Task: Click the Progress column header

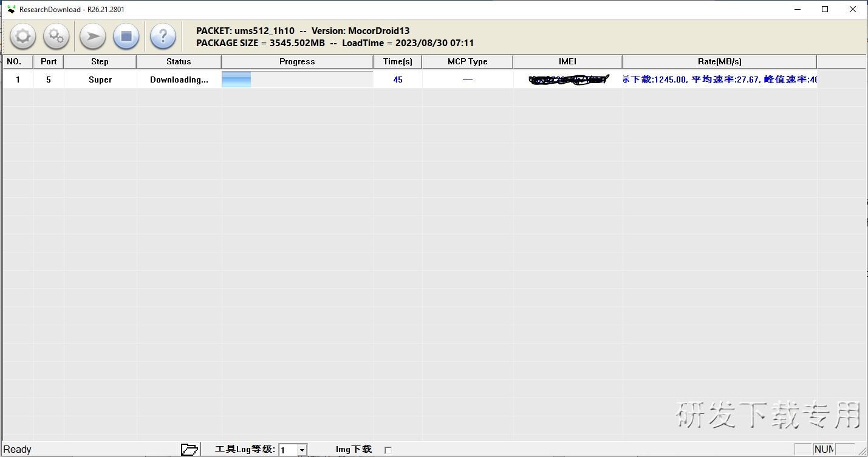Action: [297, 61]
